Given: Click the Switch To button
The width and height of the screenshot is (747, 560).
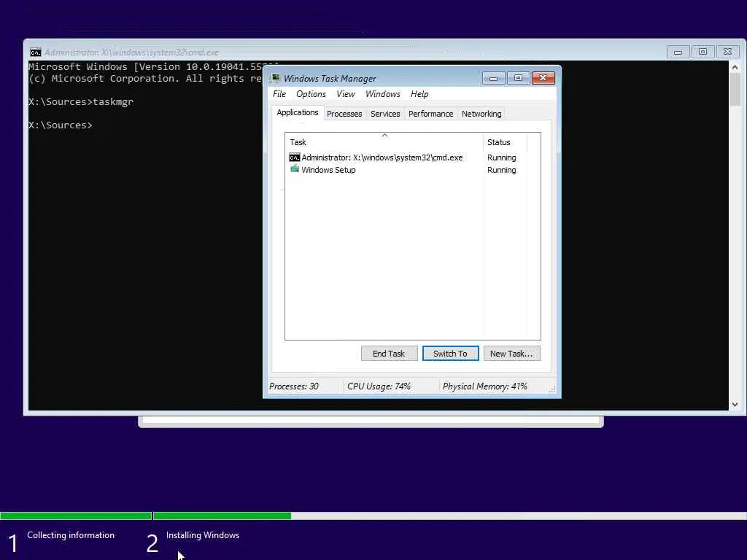Looking at the screenshot, I should click(450, 354).
